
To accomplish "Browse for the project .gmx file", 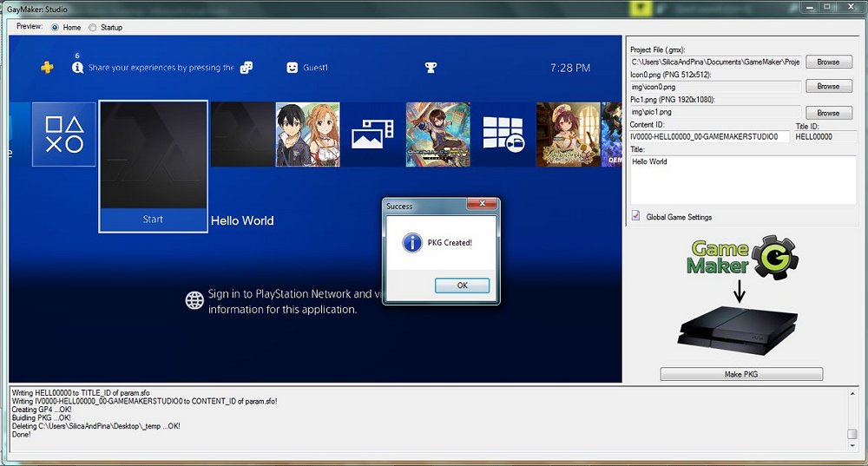I will point(828,62).
